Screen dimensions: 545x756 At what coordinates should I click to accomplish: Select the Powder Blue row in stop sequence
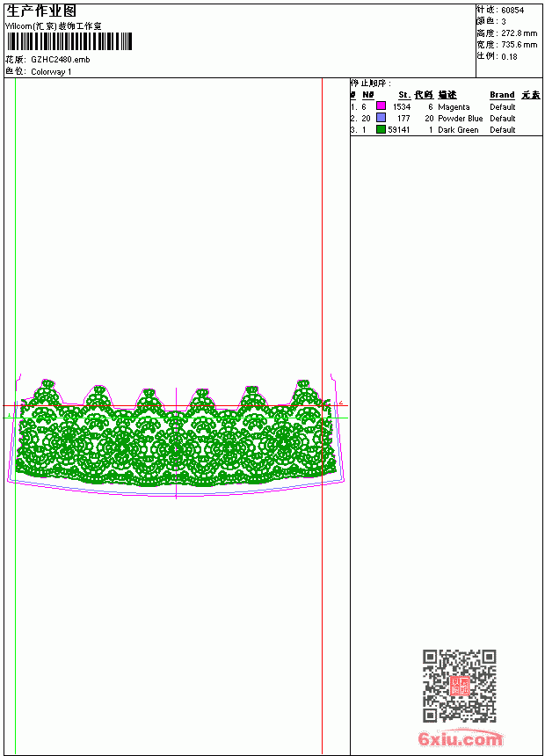point(447,118)
